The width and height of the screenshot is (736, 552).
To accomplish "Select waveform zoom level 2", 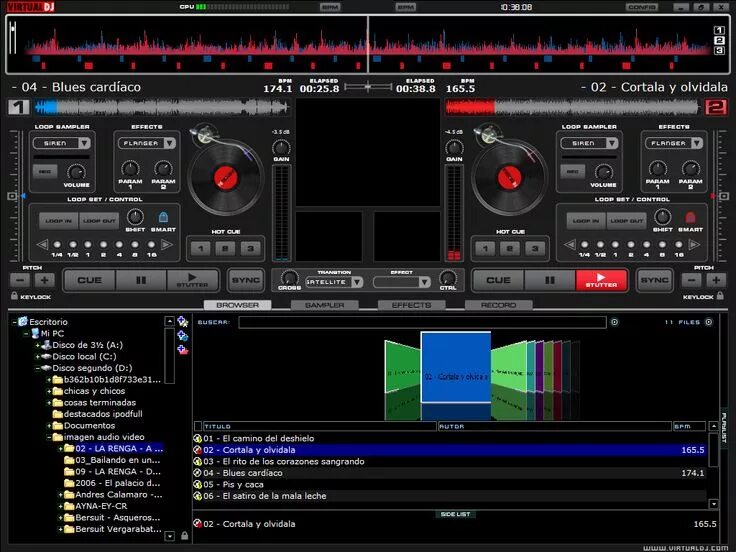I will click(719, 40).
